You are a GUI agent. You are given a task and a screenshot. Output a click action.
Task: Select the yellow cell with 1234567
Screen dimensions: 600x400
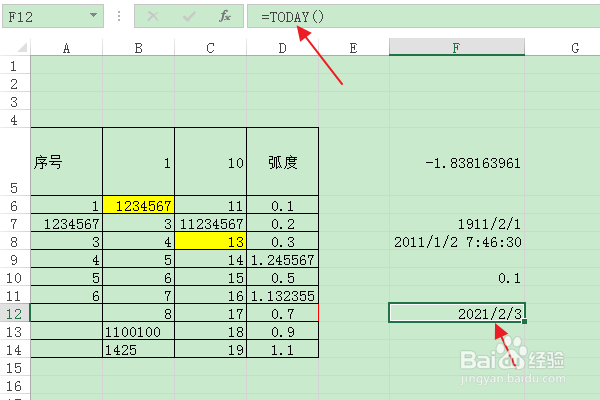(139, 206)
